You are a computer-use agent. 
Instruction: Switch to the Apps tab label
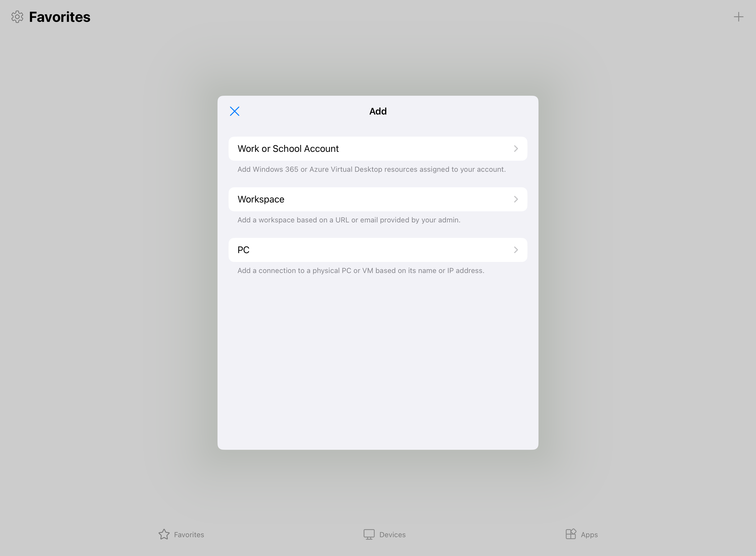(x=589, y=535)
